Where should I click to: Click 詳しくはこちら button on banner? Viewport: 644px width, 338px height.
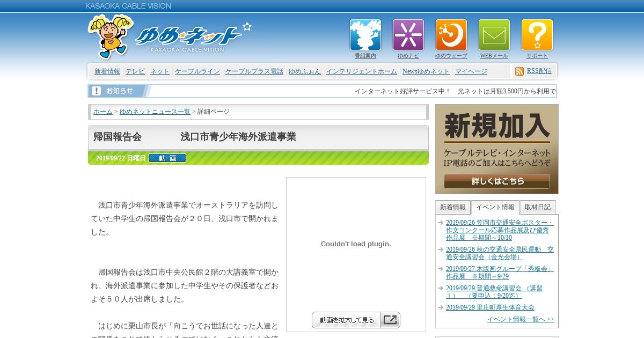(497, 181)
